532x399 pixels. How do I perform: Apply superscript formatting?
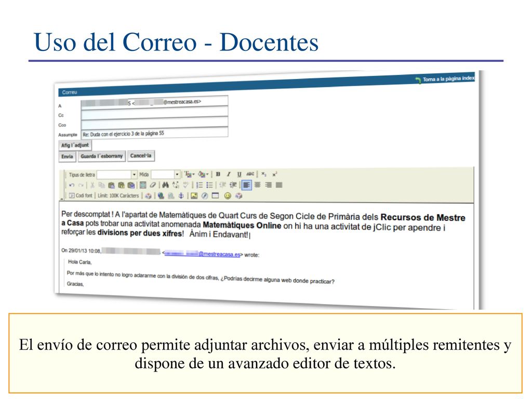[274, 174]
